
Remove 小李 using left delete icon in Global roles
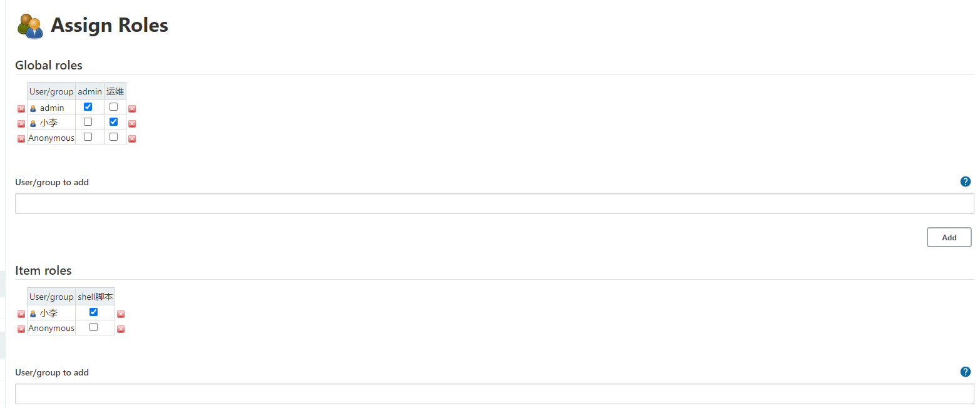[21, 124]
